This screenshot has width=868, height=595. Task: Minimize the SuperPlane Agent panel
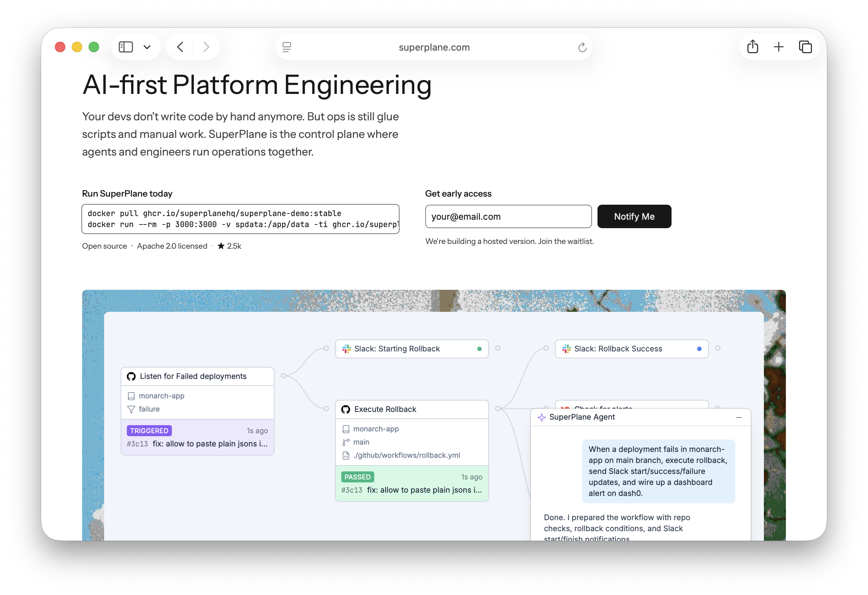click(739, 417)
